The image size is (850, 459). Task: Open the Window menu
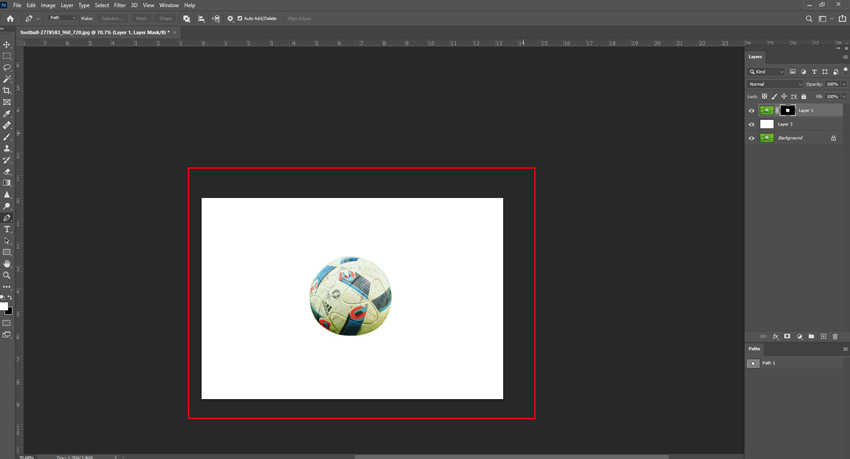(169, 5)
